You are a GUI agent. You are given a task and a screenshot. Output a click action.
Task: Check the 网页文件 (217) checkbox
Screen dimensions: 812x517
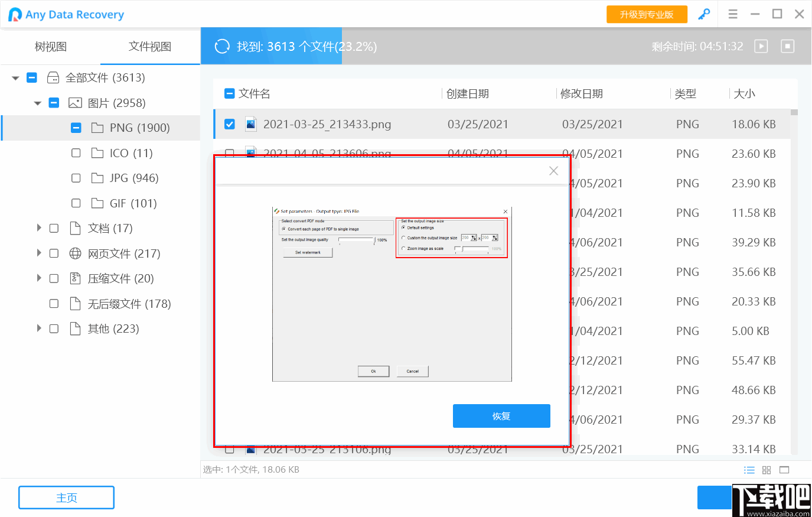point(54,253)
